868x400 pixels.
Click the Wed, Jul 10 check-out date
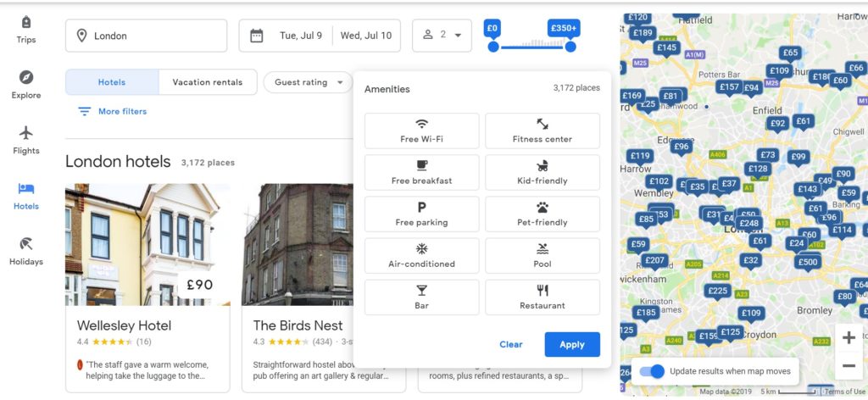(366, 36)
